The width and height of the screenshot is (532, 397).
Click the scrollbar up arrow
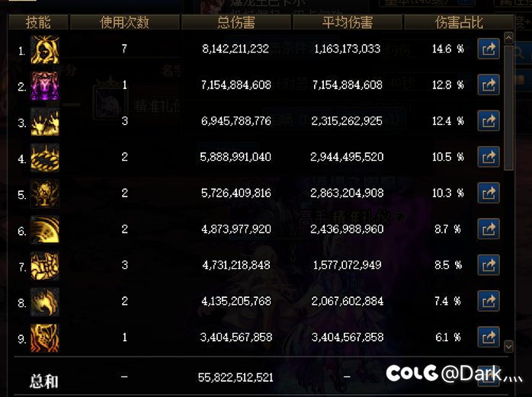[x=508, y=38]
